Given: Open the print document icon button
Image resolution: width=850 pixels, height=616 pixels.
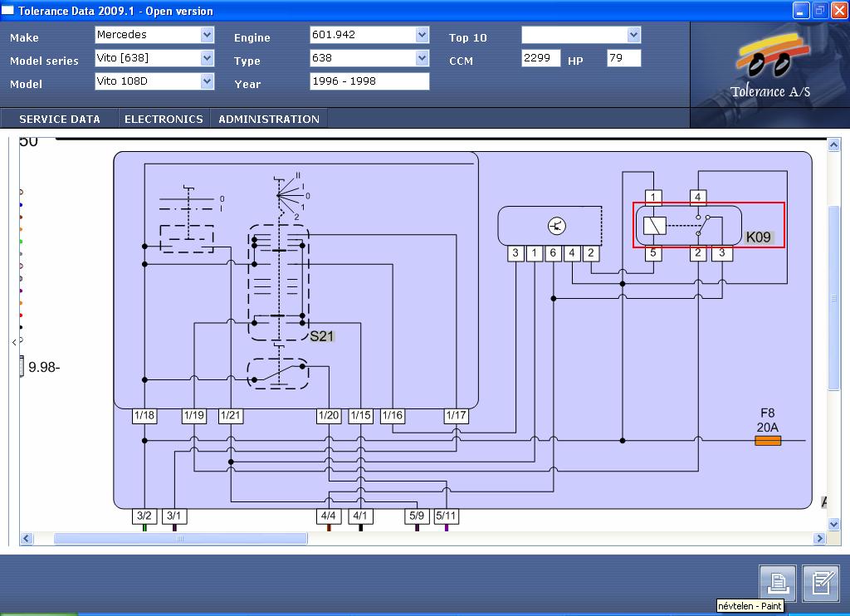Looking at the screenshot, I should 777,583.
